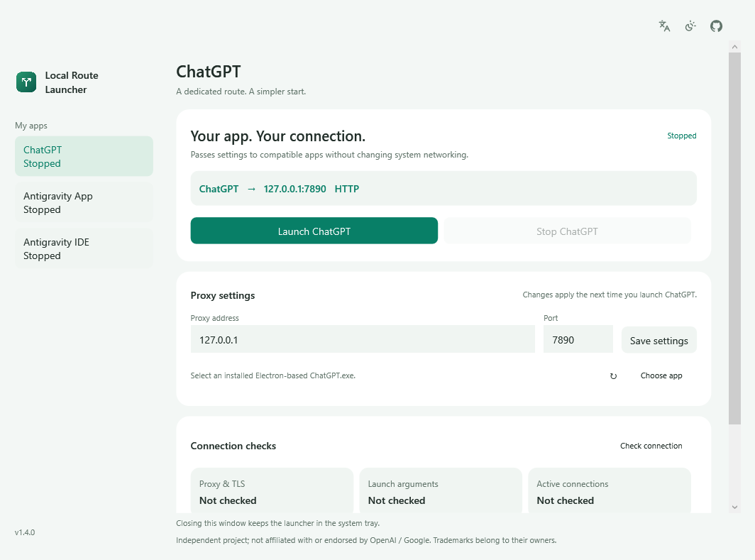
Task: Click Choose app to pick executable
Action: coord(661,375)
